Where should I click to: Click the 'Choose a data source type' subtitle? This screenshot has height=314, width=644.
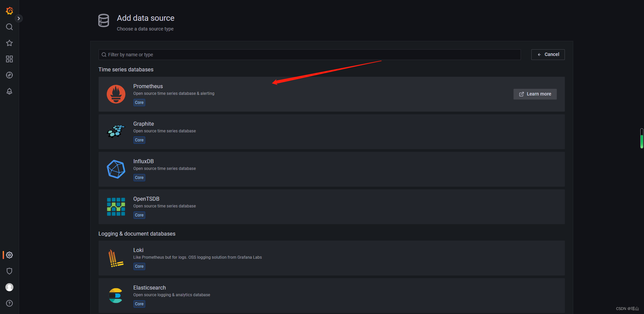(145, 29)
